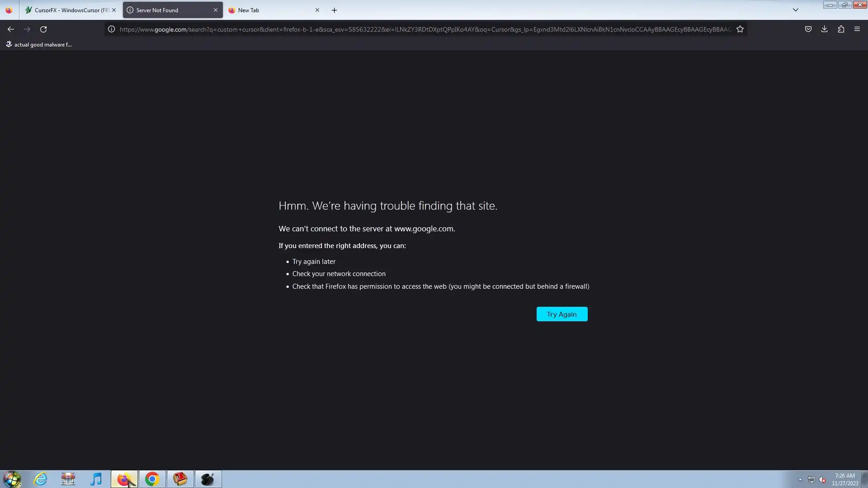Launch Google Chrome from the taskbar
Screen dimensions: 868x488
(152, 479)
